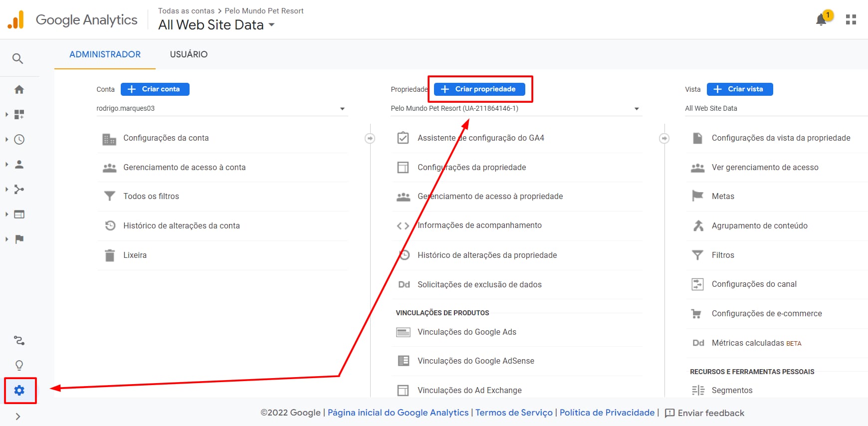The image size is (868, 426).
Task: Open the search magnifier in sidebar
Action: (x=18, y=59)
